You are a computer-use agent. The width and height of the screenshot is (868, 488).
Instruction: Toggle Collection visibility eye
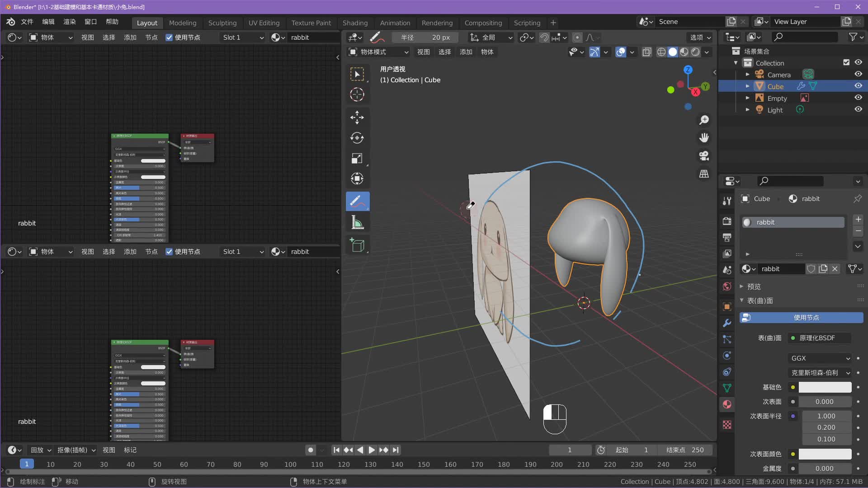point(858,62)
